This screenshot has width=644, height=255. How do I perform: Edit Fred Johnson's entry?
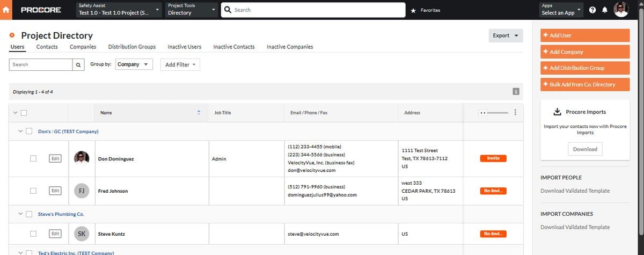[55, 191]
